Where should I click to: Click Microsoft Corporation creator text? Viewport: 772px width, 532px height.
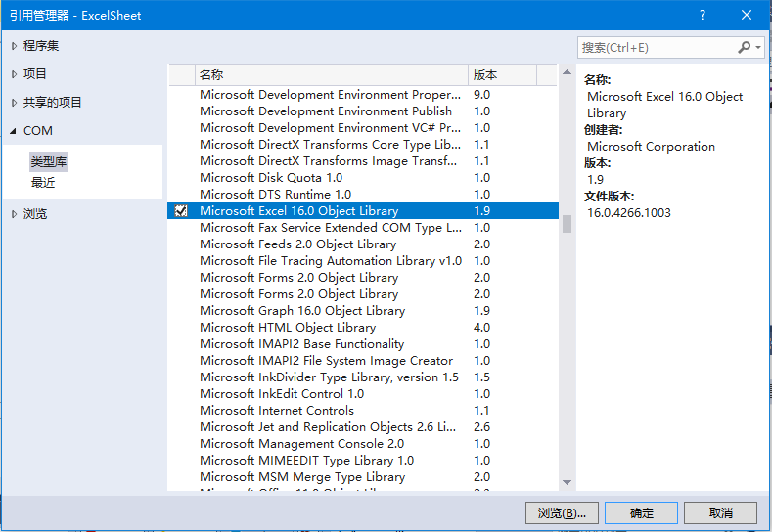(x=651, y=147)
